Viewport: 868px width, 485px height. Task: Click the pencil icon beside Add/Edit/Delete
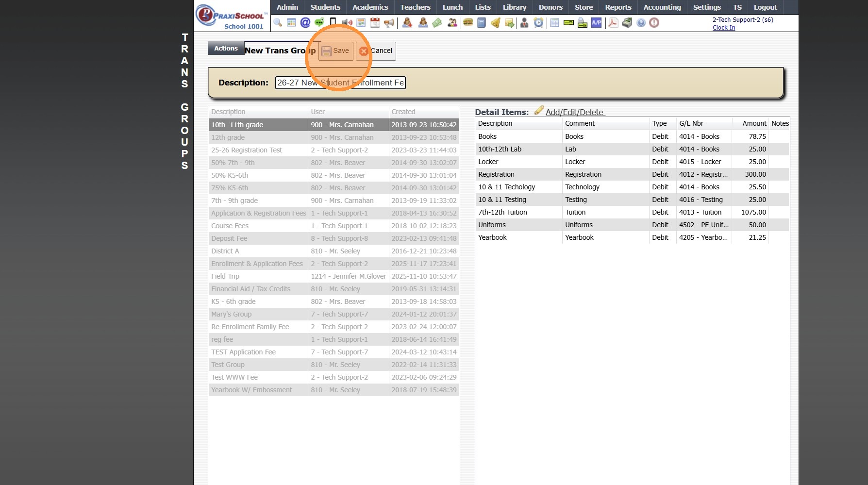click(539, 111)
